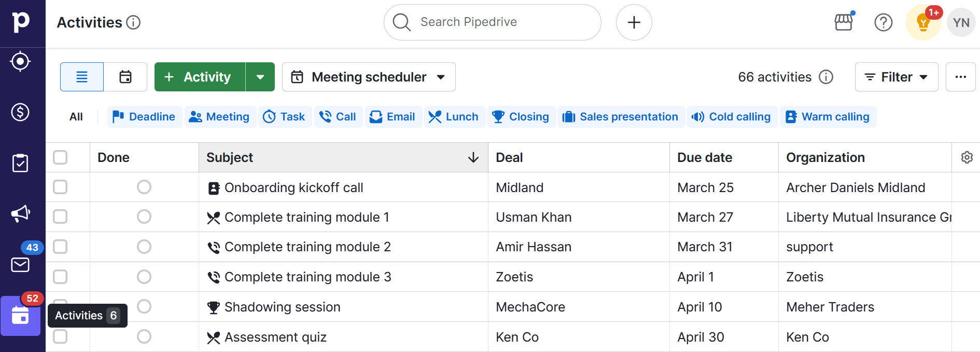This screenshot has height=352, width=980.
Task: Check the Complete training module 1 row checkbox
Action: coord(60,216)
